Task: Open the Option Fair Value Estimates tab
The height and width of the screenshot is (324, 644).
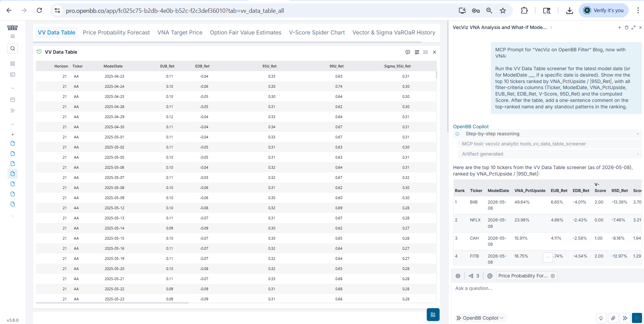Action: 246,32
